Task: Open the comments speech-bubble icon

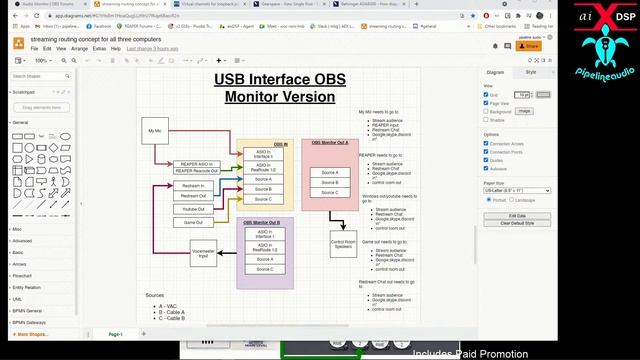Action: (507, 46)
